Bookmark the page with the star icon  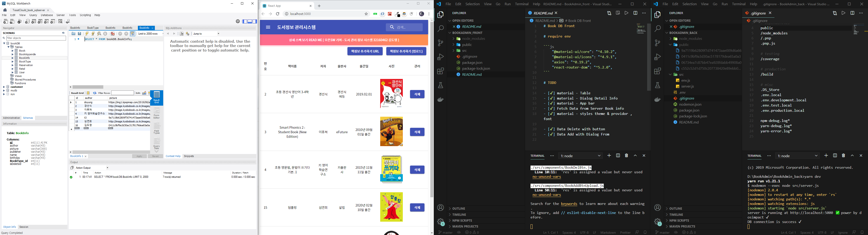coord(366,14)
